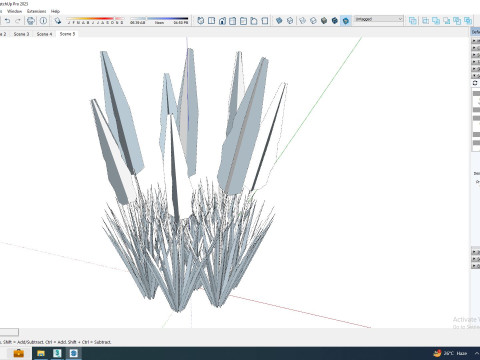Screen dimensions: 480x360
Task: Click the Intersect solid tool
Action: pyautogui.click(x=426, y=21)
